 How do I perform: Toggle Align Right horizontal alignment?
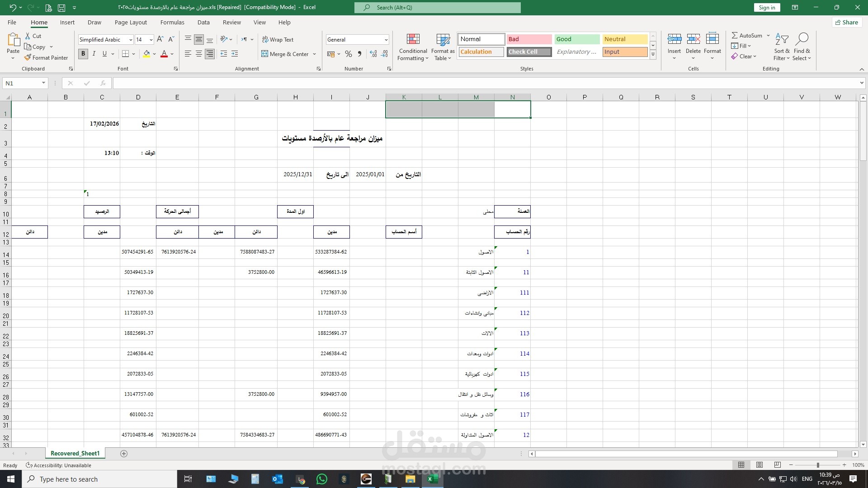(210, 54)
